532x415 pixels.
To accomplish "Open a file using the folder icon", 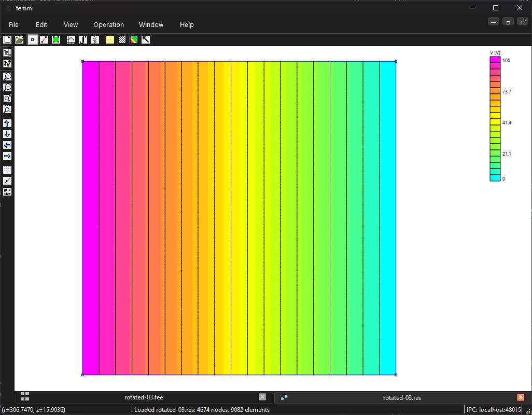I will [19, 40].
